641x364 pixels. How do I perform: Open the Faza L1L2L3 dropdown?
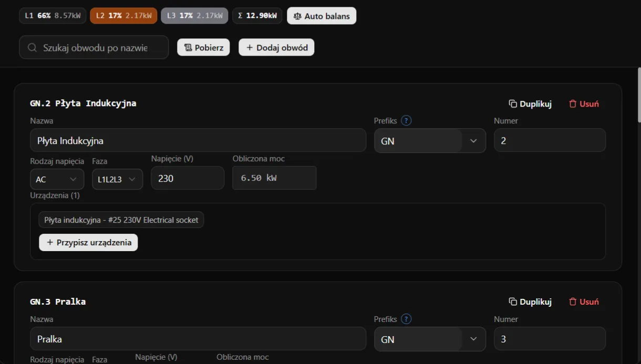pos(117,179)
